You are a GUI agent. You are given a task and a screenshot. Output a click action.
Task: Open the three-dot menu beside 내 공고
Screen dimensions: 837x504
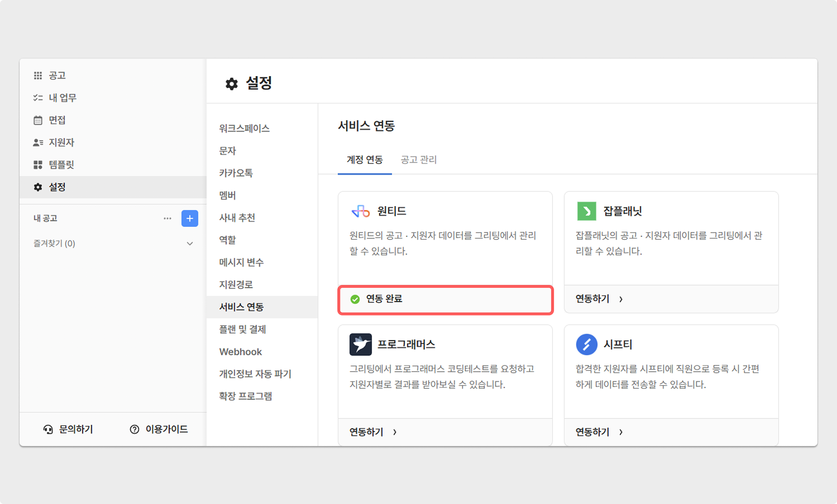click(167, 218)
